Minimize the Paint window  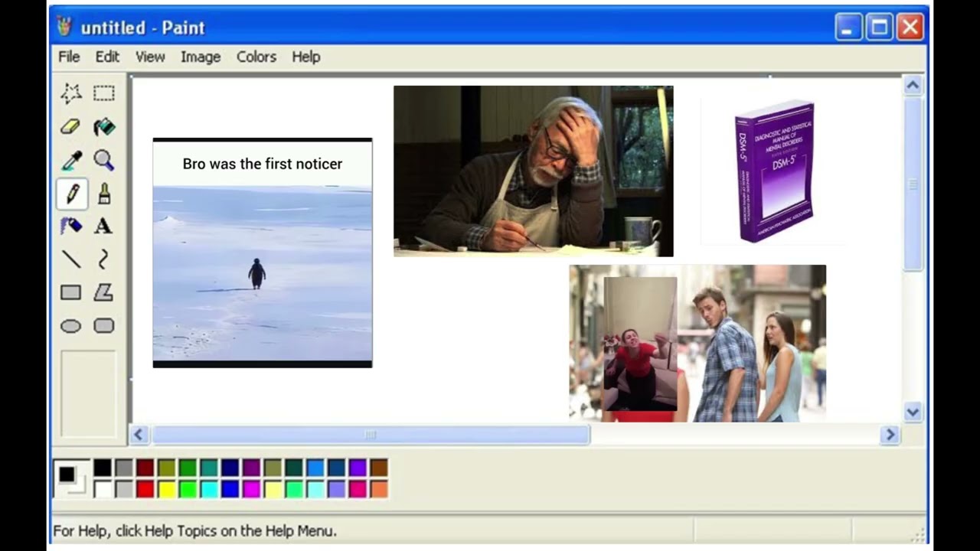(848, 28)
